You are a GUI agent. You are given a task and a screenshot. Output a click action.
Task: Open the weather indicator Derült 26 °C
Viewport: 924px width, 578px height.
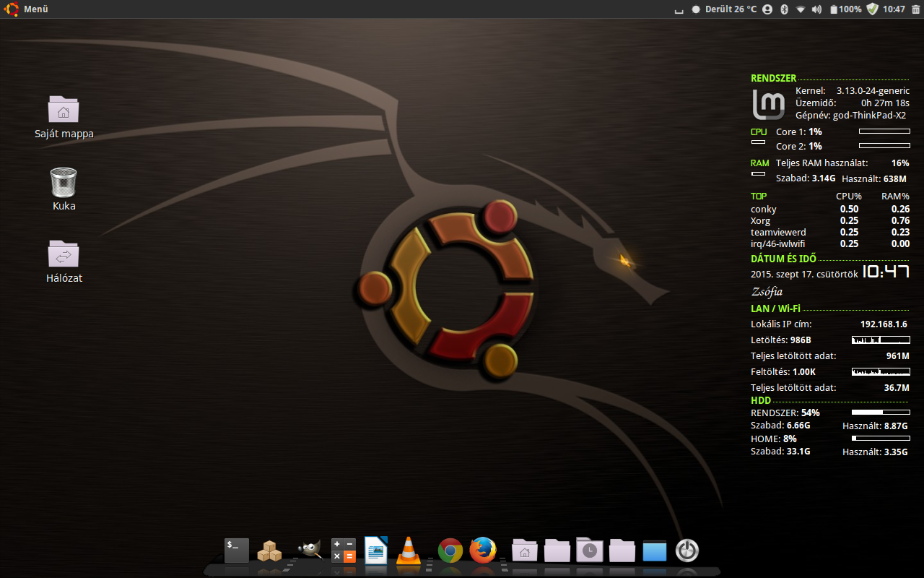(x=725, y=9)
